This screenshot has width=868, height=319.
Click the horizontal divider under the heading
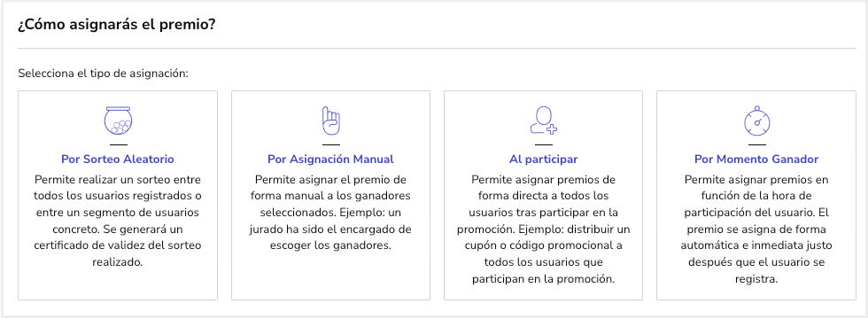437,48
